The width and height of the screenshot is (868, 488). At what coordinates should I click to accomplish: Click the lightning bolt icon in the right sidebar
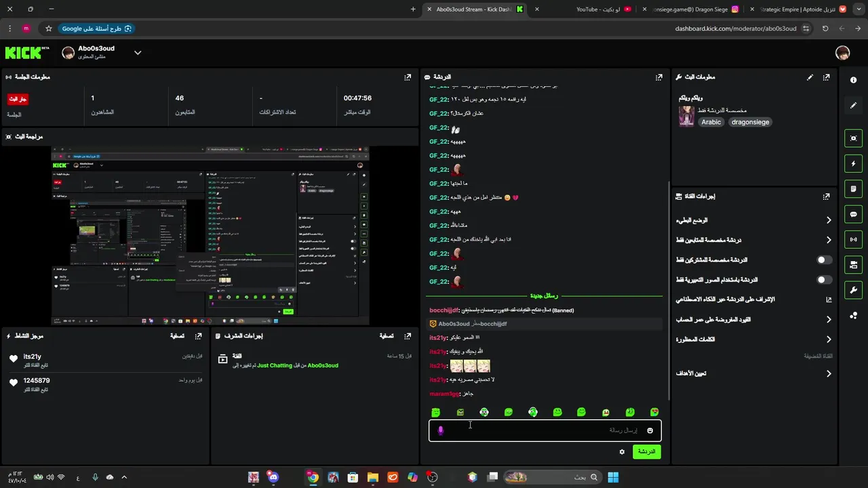tap(853, 163)
